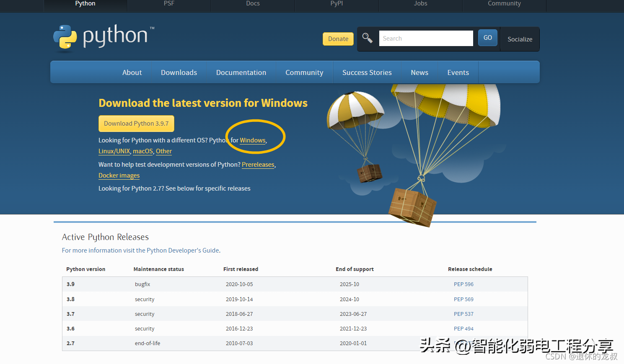This screenshot has height=364, width=624.
Task: Click the Python version column header
Action: click(x=86, y=269)
